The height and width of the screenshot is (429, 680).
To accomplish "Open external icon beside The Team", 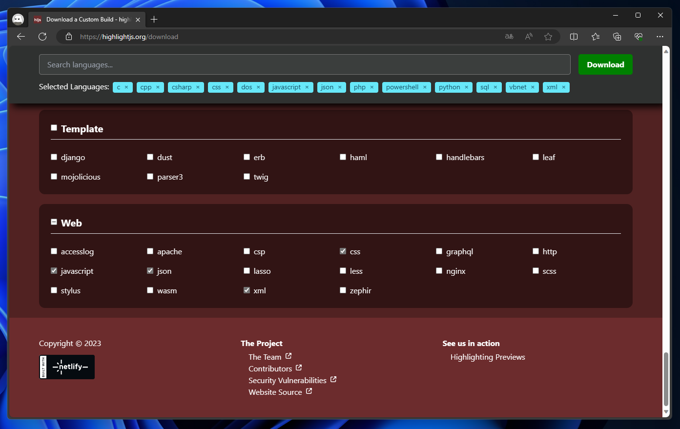I will tap(288, 356).
